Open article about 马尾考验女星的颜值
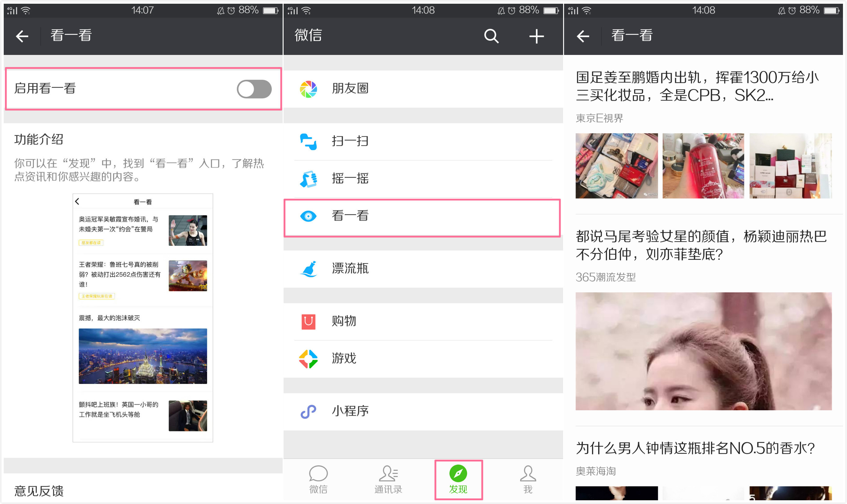Screen dimensions: 847x504 [x=701, y=245]
